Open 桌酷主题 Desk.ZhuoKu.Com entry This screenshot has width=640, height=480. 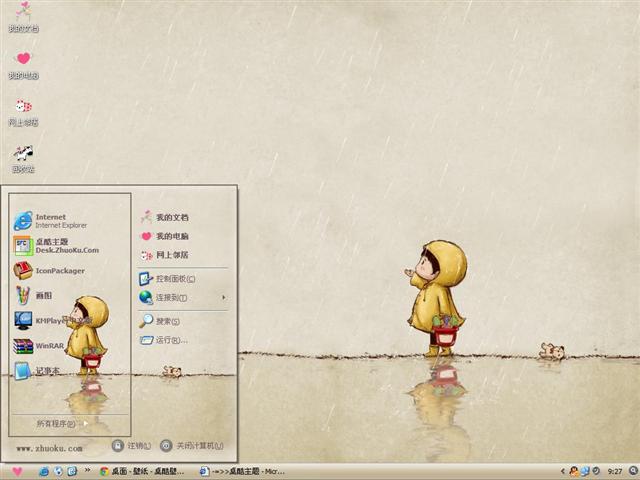56,246
